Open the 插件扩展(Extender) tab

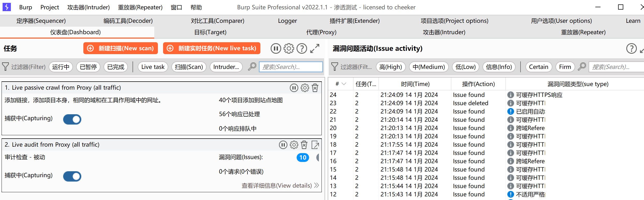pyautogui.click(x=355, y=21)
